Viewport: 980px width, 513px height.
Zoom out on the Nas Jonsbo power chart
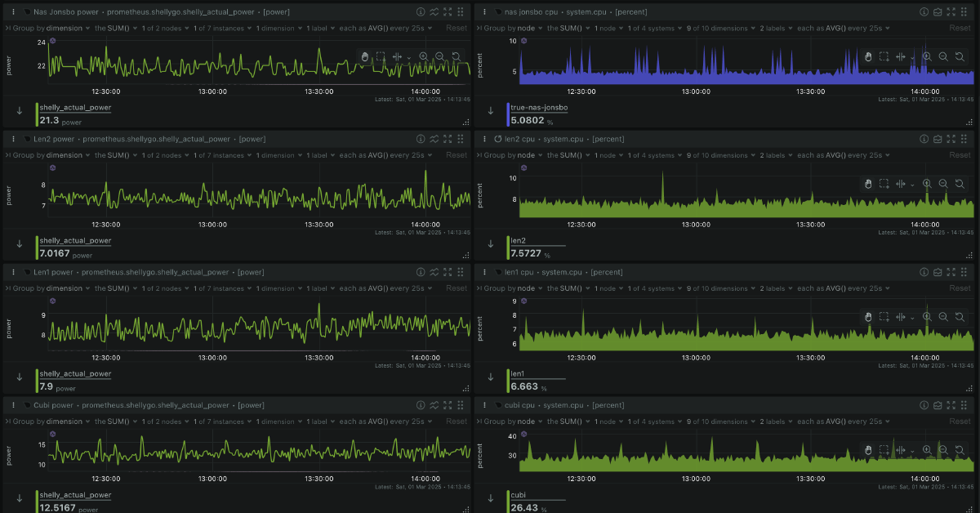(x=439, y=56)
